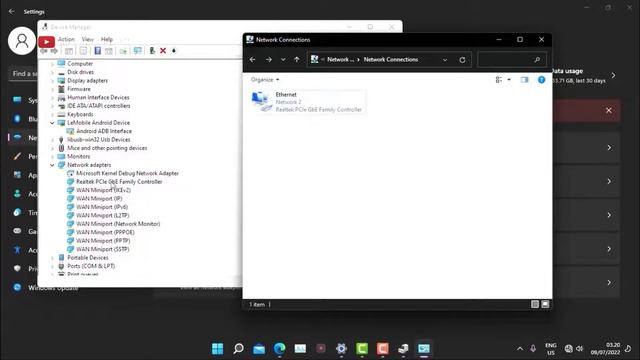Select WAN Miniport (IKEv2)
The image size is (640, 360).
point(103,190)
